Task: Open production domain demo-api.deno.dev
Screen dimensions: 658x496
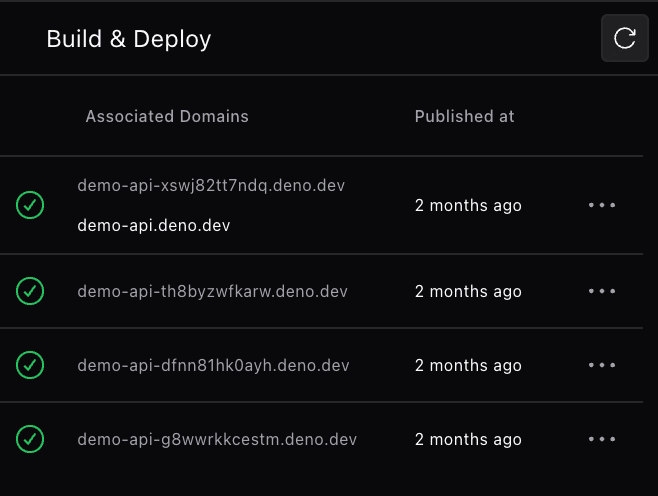Action: (154, 225)
